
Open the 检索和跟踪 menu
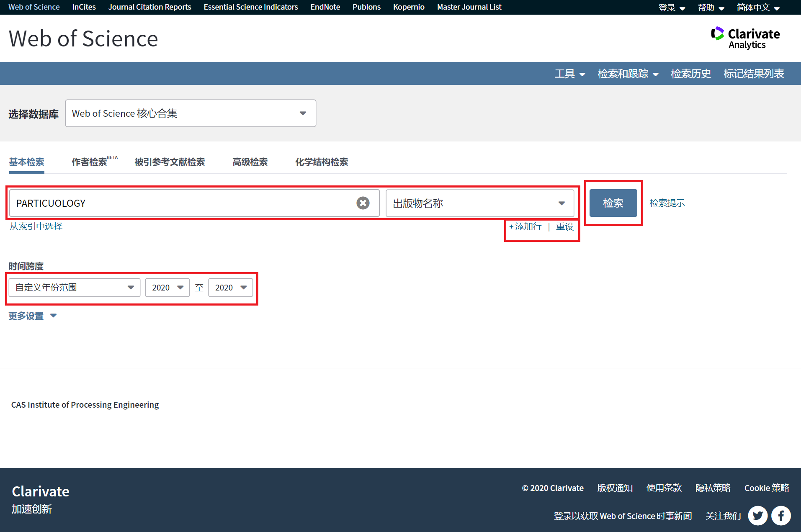pyautogui.click(x=628, y=74)
